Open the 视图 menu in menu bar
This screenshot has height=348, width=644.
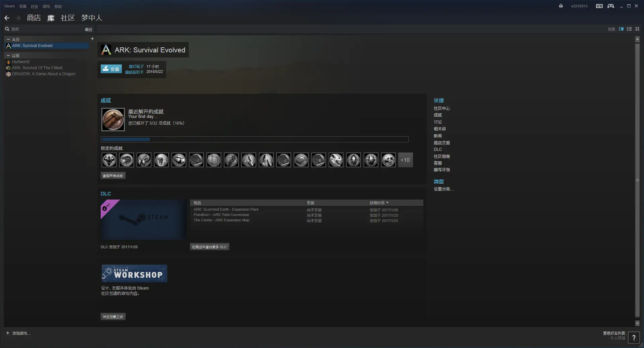[23, 6]
